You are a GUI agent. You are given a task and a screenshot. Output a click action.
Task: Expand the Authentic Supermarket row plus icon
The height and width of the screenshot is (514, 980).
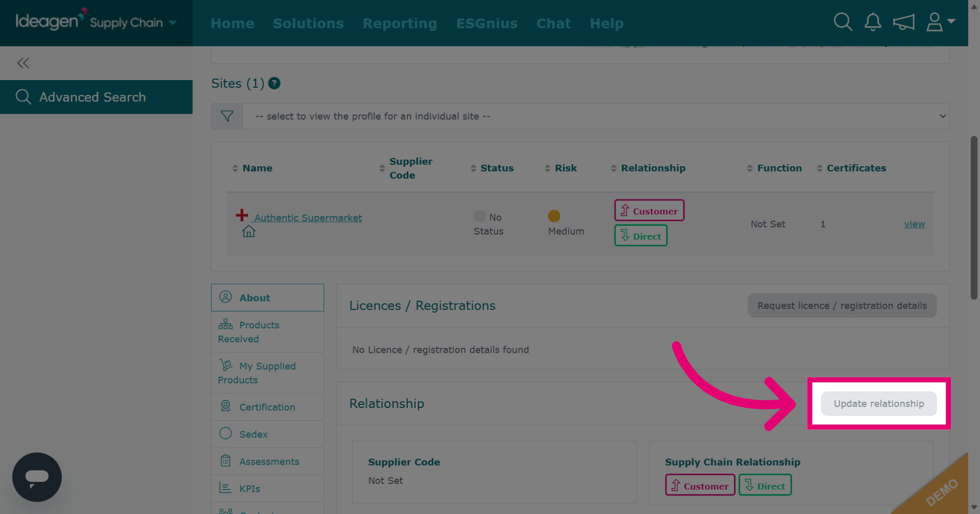[x=242, y=215]
